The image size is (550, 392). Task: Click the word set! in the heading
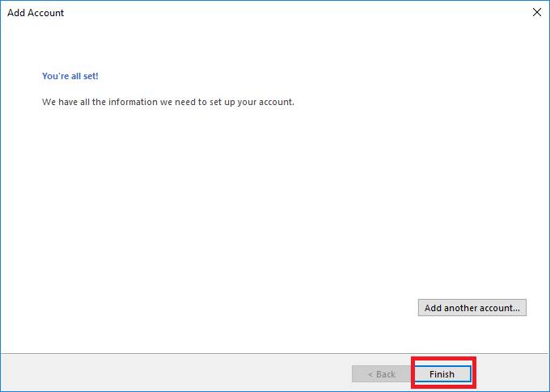[x=89, y=76]
